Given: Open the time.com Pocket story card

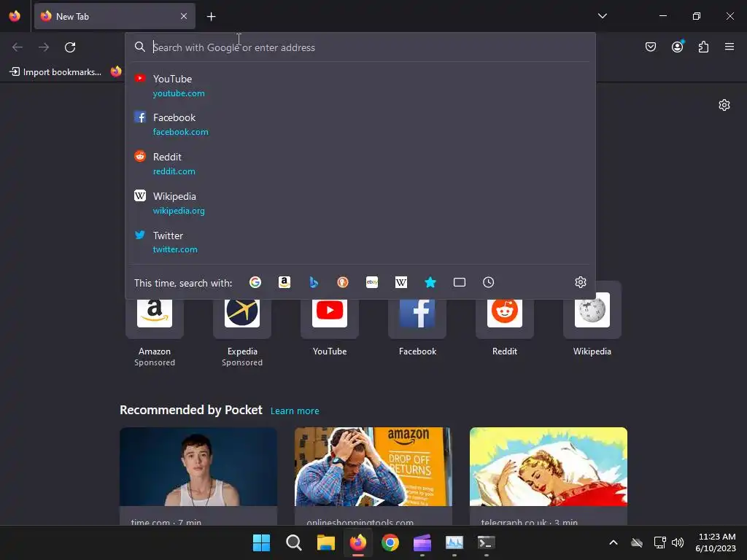Looking at the screenshot, I should tap(198, 476).
